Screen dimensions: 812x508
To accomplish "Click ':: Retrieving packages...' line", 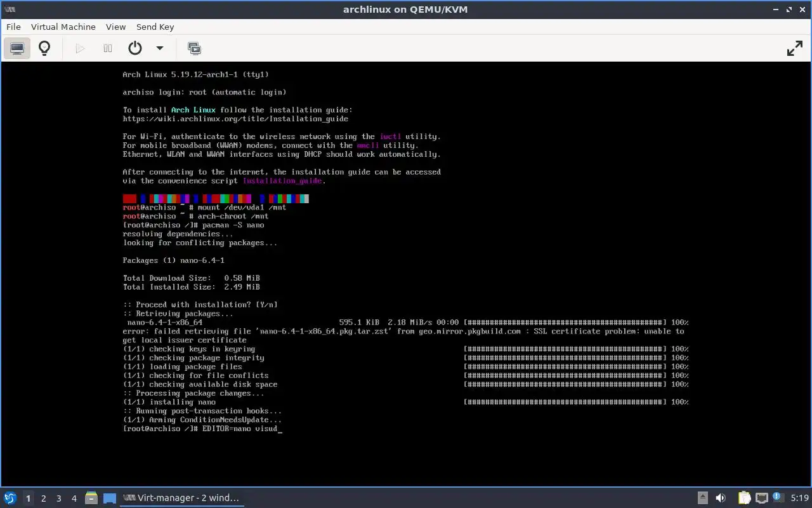I will 178,314.
